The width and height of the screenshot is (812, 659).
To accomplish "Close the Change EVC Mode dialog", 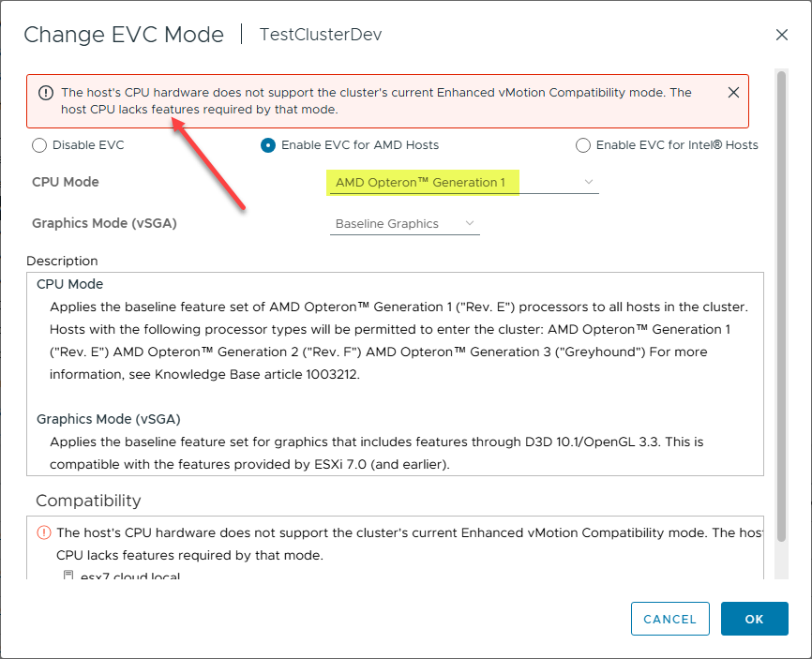I will coord(782,35).
